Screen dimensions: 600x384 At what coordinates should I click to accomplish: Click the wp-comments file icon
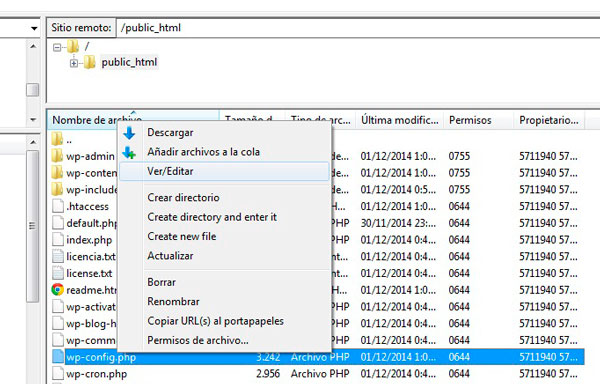click(58, 340)
